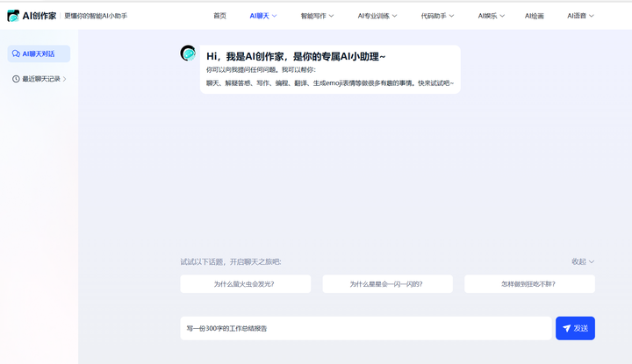Image resolution: width=632 pixels, height=364 pixels.
Task: Choose the topic 为什么萤火虫会发光?
Action: point(246,284)
